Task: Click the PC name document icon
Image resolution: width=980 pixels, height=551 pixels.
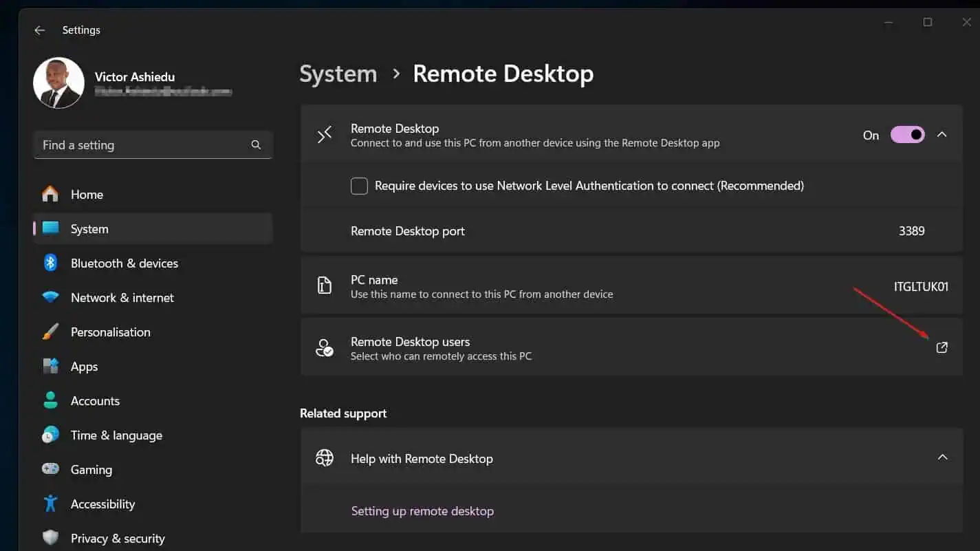Action: (x=325, y=285)
